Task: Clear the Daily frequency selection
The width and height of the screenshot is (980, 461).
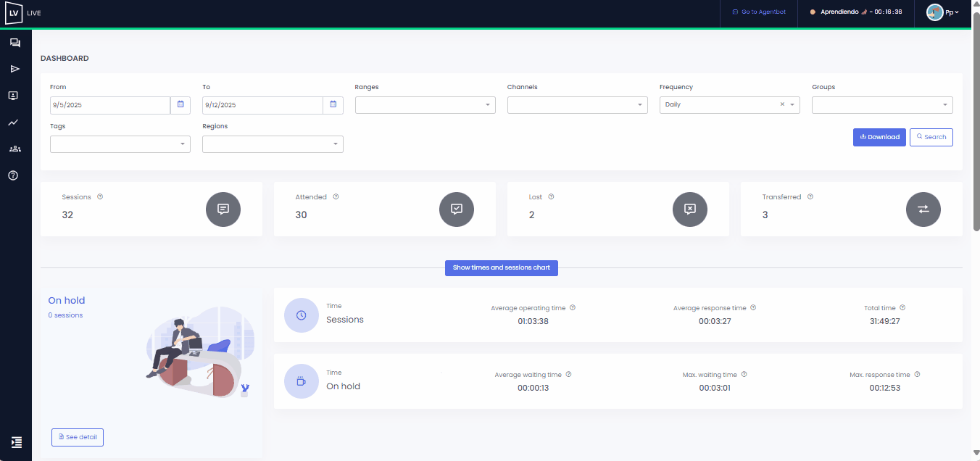Action: coord(782,104)
